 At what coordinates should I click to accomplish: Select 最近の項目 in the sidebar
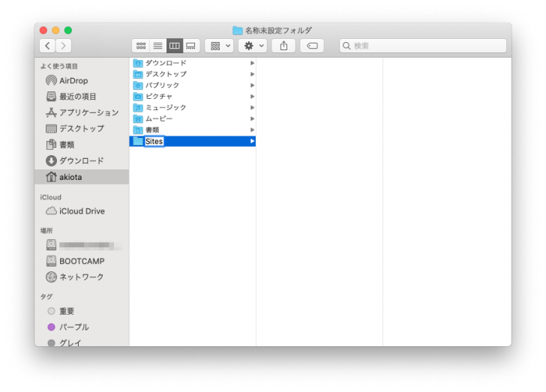(77, 97)
